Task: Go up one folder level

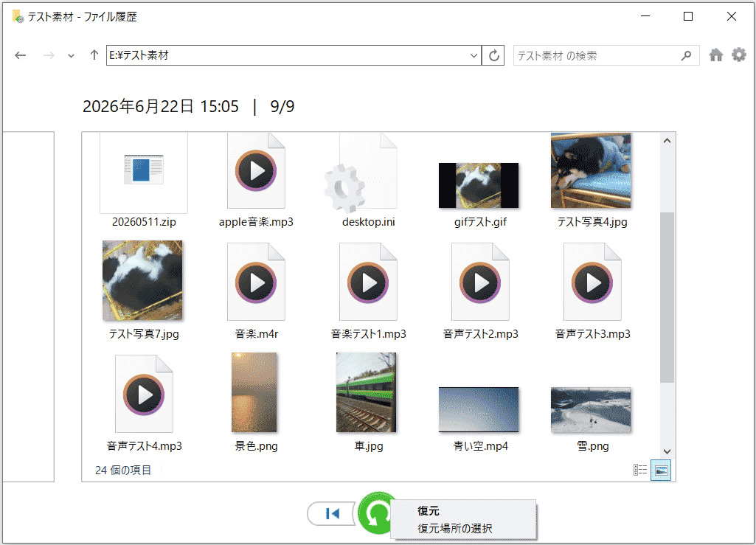Action: point(94,55)
